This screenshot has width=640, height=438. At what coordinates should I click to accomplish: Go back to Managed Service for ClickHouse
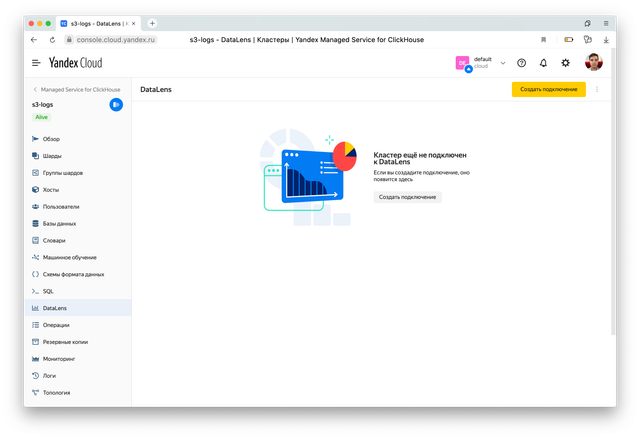point(76,90)
